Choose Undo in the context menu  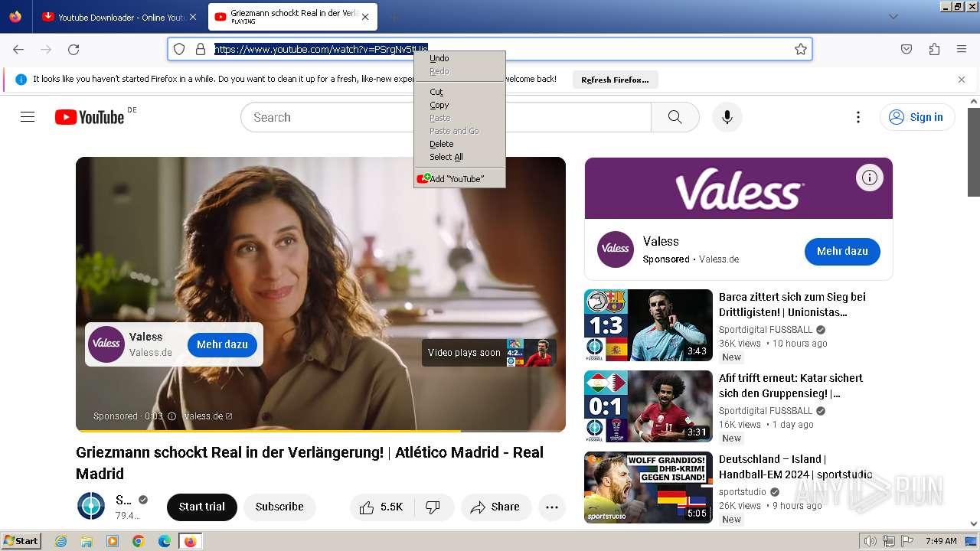pos(459,58)
